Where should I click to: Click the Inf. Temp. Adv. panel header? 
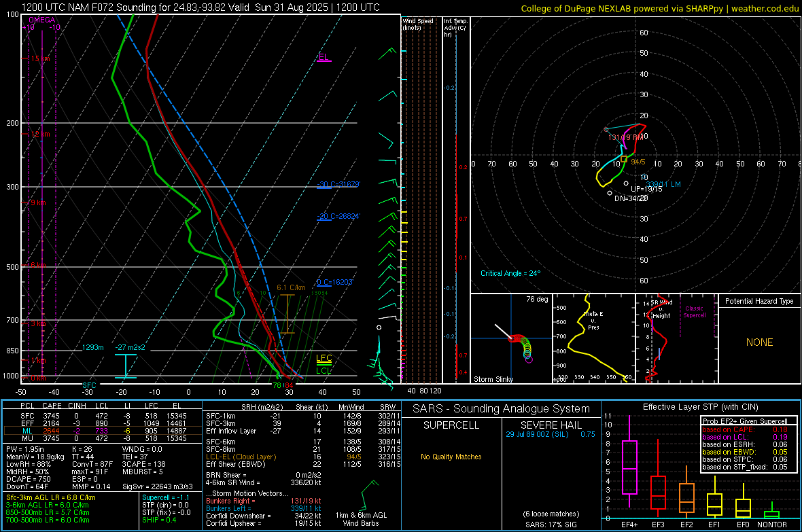456,28
